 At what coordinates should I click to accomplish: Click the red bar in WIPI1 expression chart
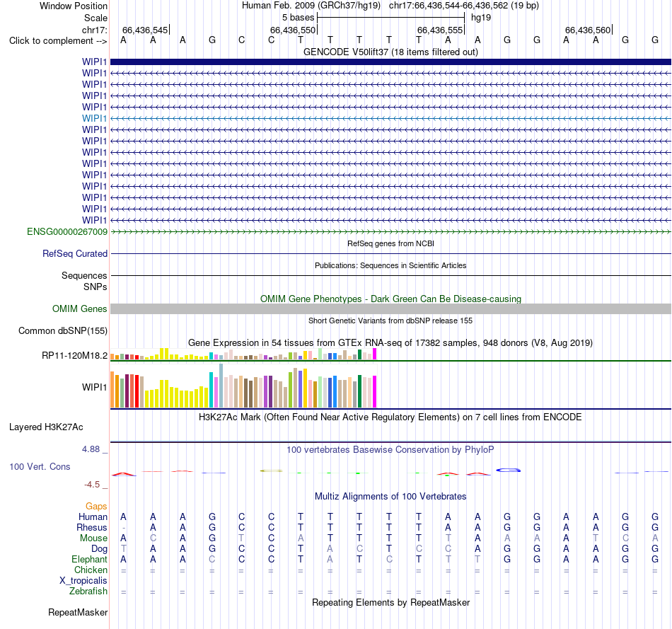pyautogui.click(x=137, y=391)
